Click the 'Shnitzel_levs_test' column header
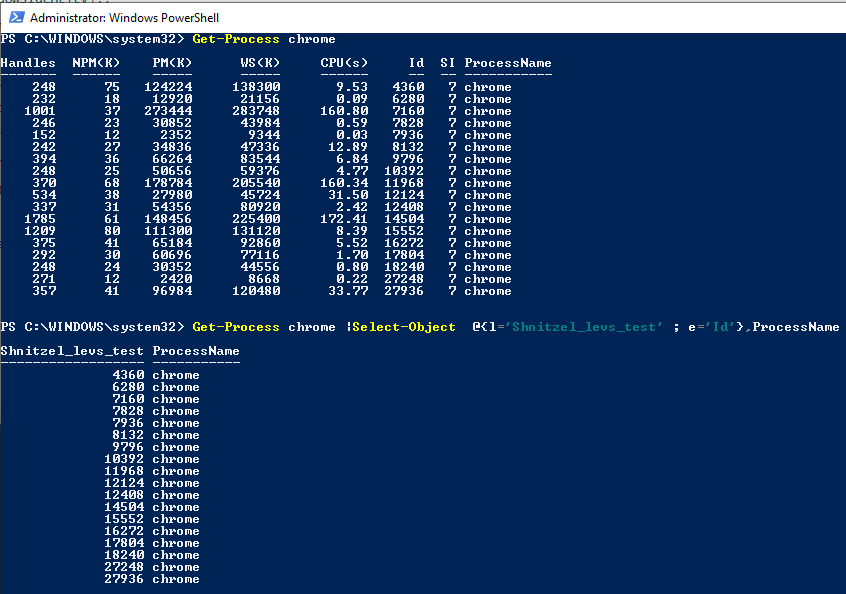The height and width of the screenshot is (594, 846). (x=72, y=351)
